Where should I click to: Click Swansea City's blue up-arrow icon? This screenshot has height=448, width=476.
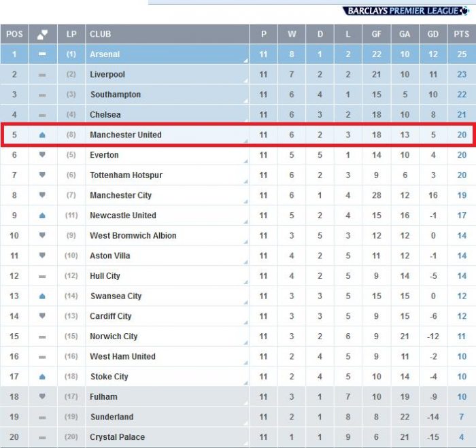(42, 296)
